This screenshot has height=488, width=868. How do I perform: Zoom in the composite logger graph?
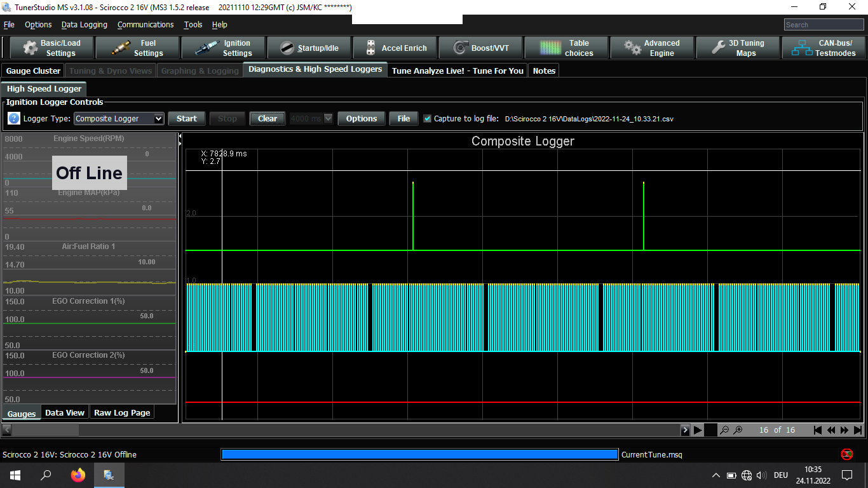(x=738, y=430)
